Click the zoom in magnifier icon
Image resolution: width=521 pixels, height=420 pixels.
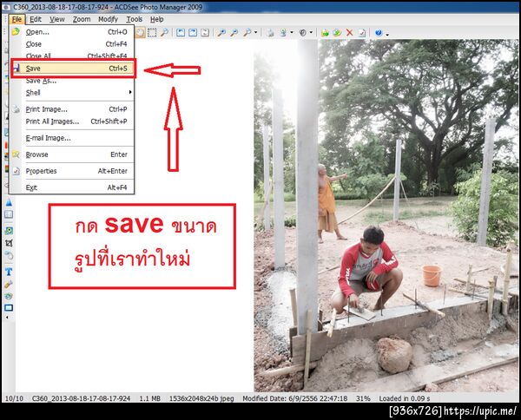click(221, 32)
